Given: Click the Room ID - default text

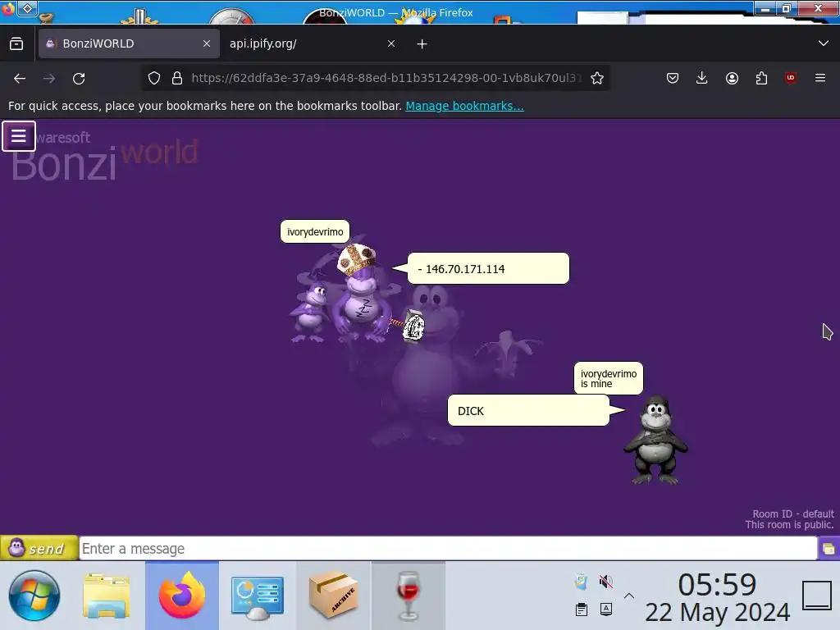Looking at the screenshot, I should click(793, 514).
